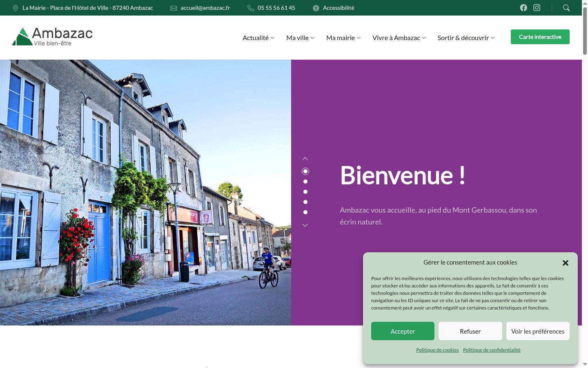This screenshot has width=588, height=368.
Task: Select the fifth slider dot
Action: [305, 212]
